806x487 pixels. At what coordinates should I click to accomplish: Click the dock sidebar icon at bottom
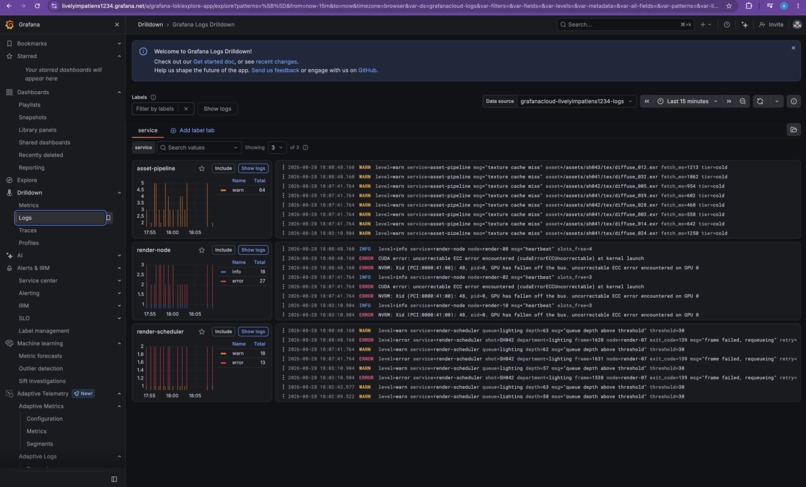click(x=114, y=479)
